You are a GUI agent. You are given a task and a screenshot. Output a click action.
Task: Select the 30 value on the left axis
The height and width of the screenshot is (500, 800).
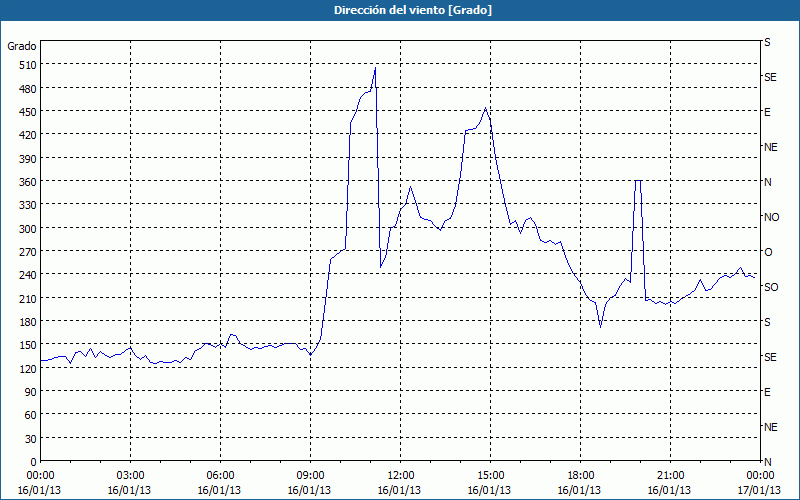[x=31, y=439]
